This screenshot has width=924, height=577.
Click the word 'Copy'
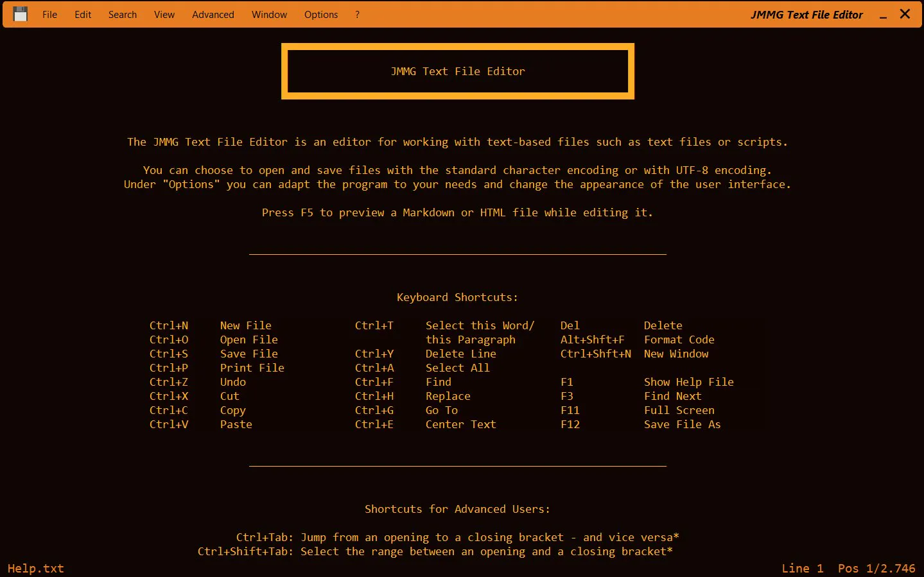[x=233, y=410]
